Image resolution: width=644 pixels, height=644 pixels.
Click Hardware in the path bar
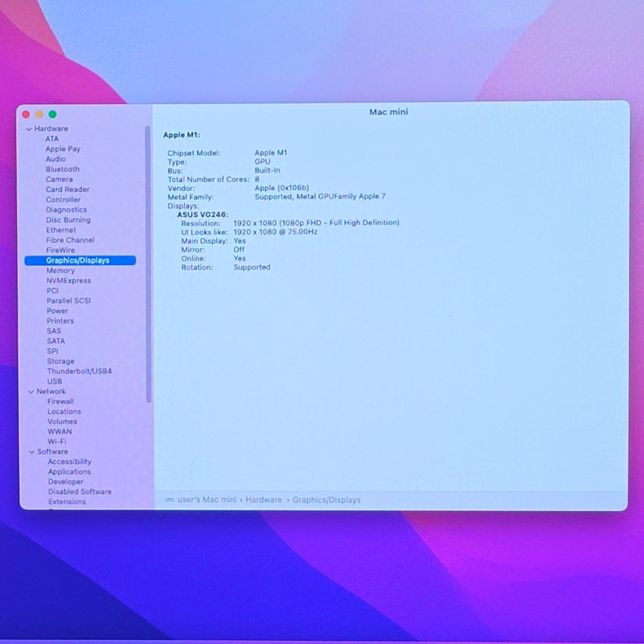pyautogui.click(x=264, y=500)
